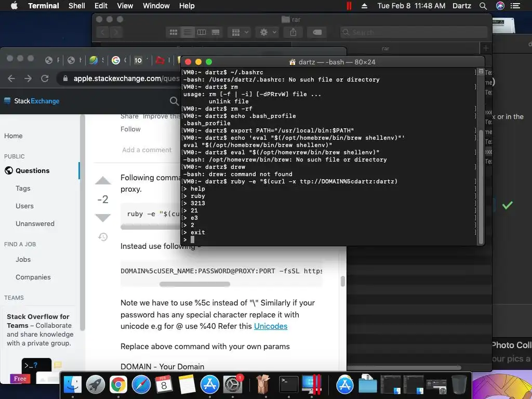Downvote the answer with score -2
The image size is (532, 399).
coord(103,218)
